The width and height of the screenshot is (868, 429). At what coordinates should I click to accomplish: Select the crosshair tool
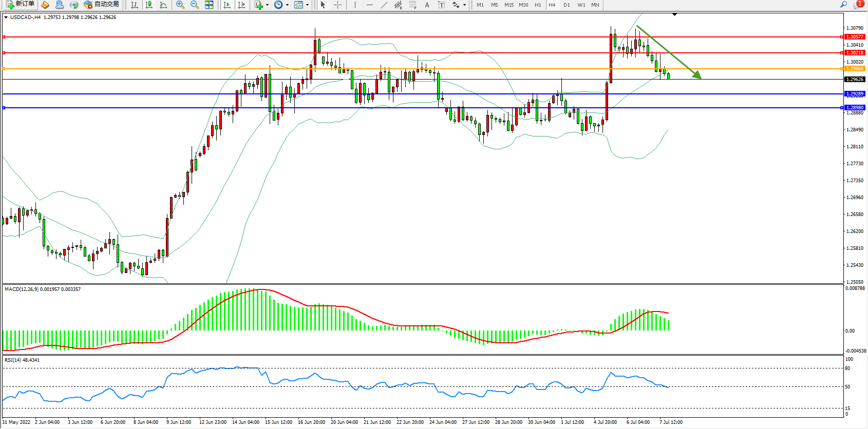pyautogui.click(x=337, y=5)
